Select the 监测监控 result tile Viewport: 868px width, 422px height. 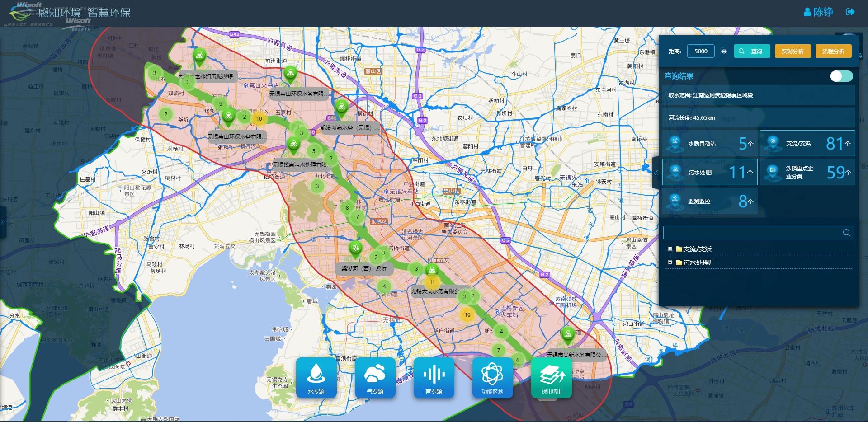point(709,201)
